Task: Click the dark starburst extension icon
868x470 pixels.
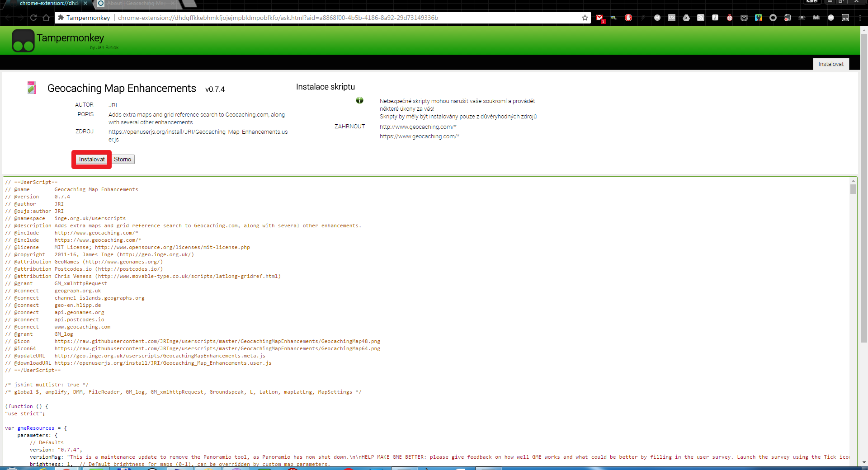Action: [802, 18]
